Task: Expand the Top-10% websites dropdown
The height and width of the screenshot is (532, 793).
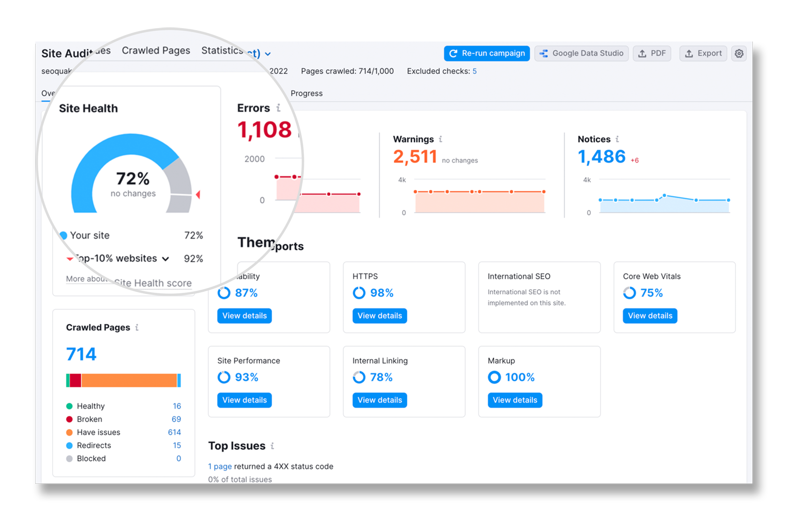Action: click(x=166, y=259)
